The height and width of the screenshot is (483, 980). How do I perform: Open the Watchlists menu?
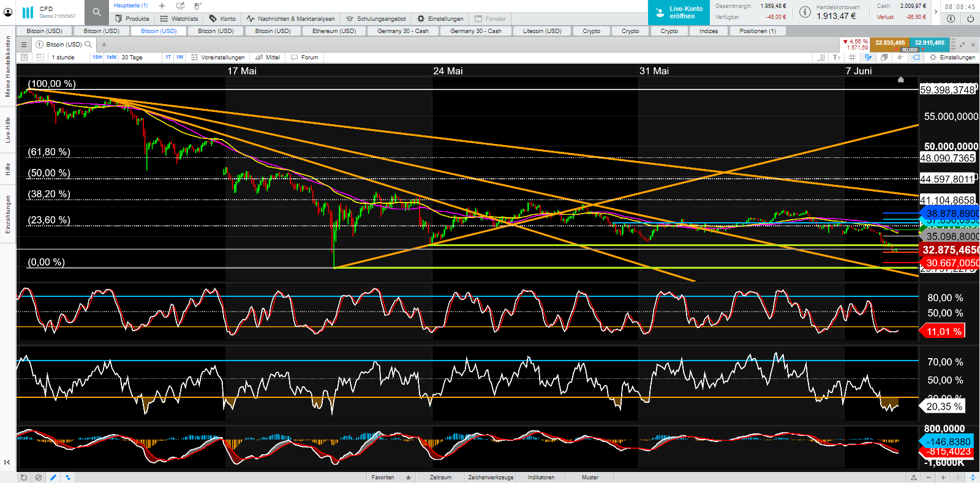tap(179, 19)
